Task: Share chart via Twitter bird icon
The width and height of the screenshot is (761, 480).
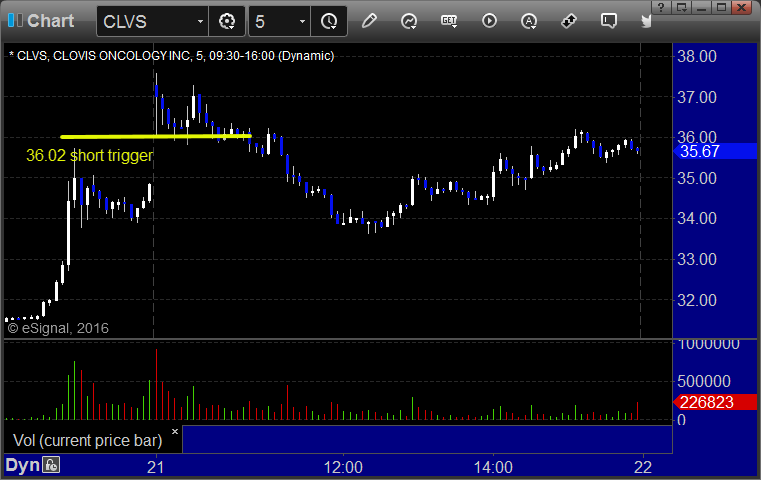Action: click(x=646, y=21)
